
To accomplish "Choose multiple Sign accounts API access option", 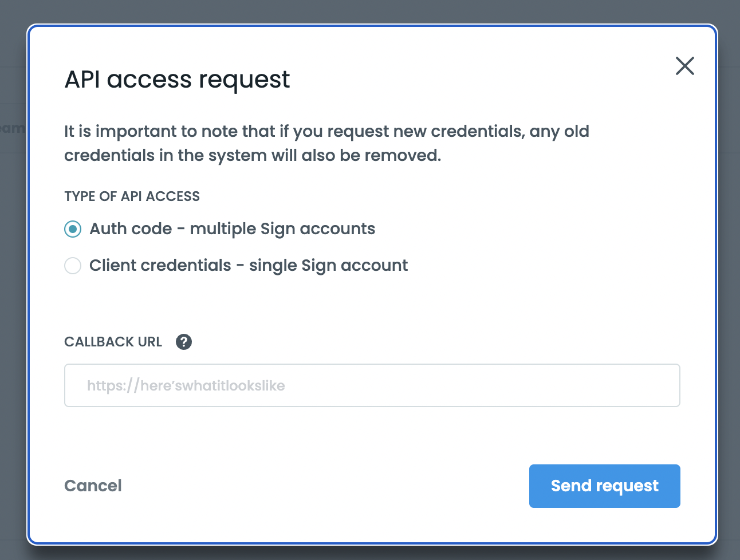I will point(73,229).
